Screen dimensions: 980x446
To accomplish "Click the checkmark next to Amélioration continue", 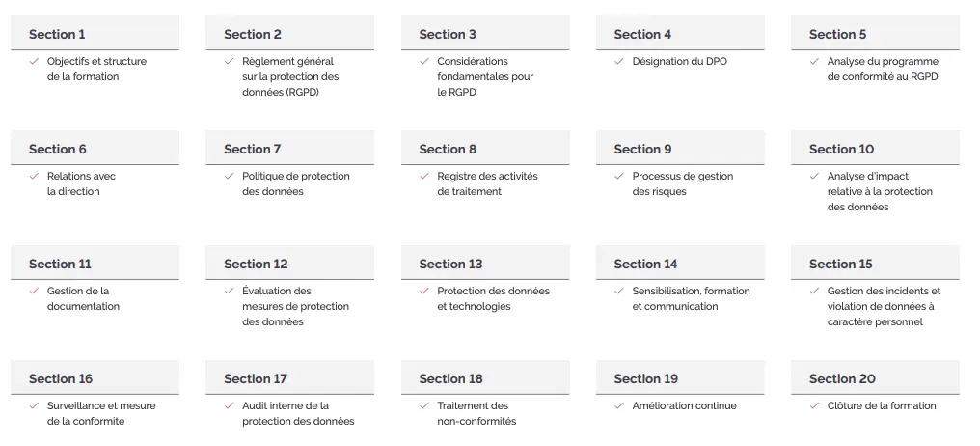I will (x=618, y=406).
